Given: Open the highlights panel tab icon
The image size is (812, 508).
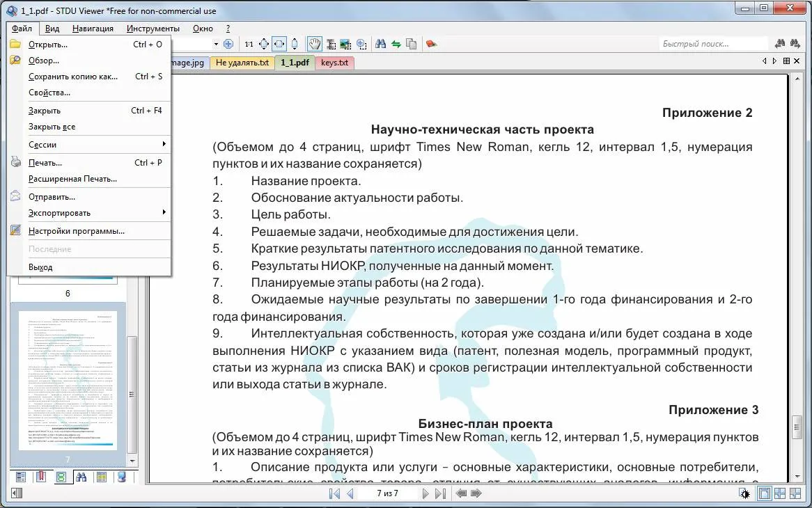Looking at the screenshot, I should [x=102, y=477].
